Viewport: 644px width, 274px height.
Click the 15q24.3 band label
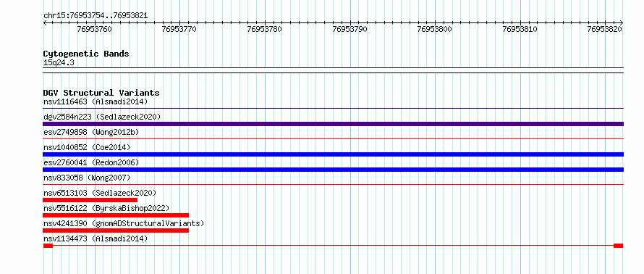(59, 63)
